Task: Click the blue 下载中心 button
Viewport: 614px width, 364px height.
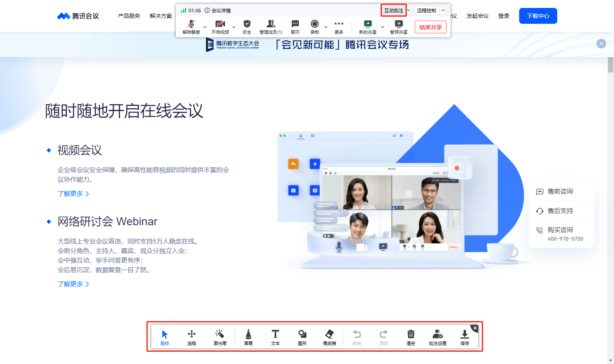Action: 538,16
